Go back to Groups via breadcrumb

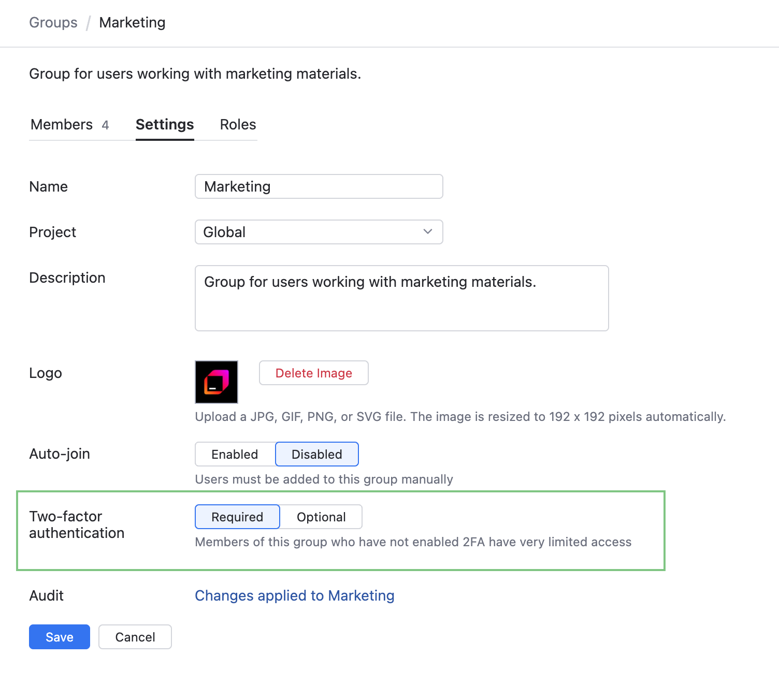tap(53, 23)
